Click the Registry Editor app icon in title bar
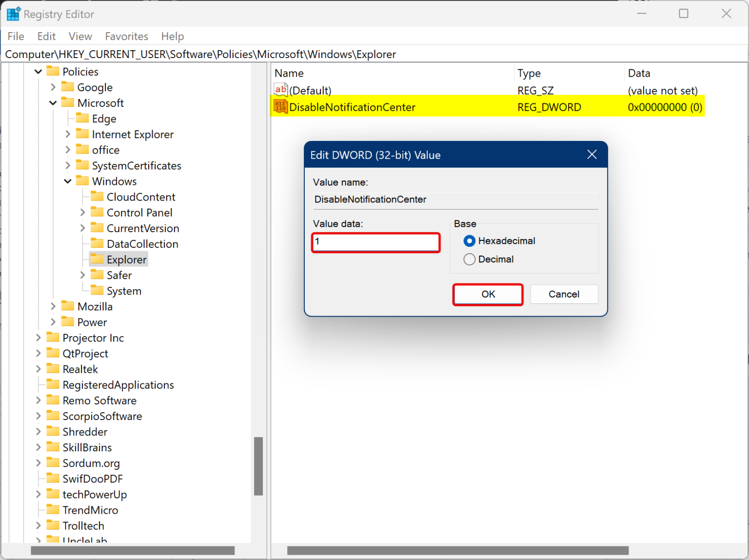The height and width of the screenshot is (560, 749). point(13,14)
